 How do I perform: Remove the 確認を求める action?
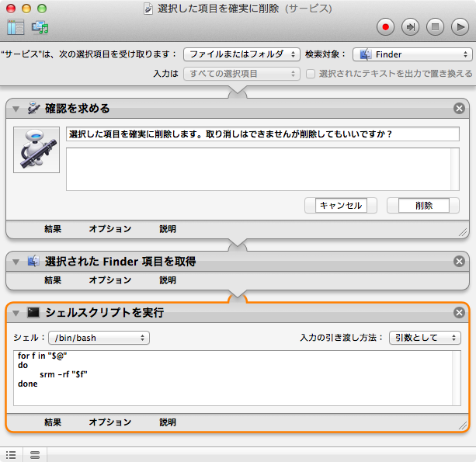[x=459, y=109]
